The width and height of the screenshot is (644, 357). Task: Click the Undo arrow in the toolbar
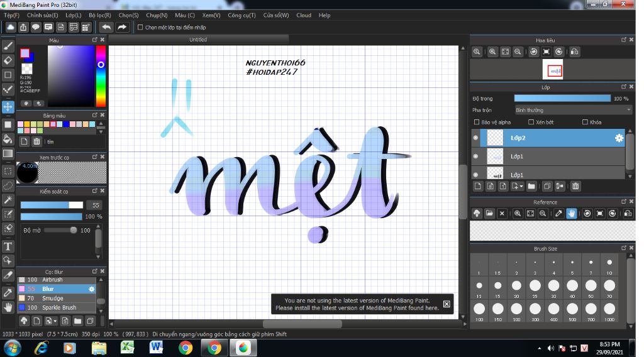pyautogui.click(x=106, y=27)
